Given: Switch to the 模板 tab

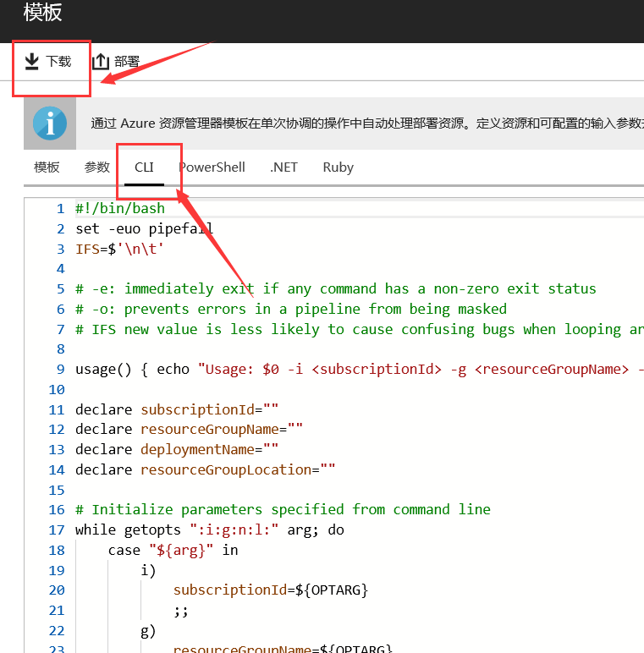Looking at the screenshot, I should (x=47, y=167).
